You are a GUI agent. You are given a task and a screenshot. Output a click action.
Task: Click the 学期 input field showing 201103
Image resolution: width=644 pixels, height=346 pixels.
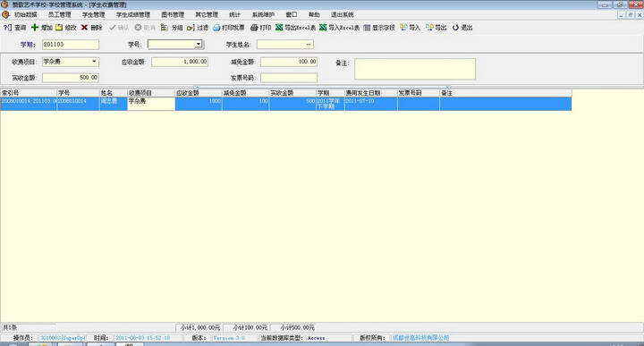click(x=71, y=45)
